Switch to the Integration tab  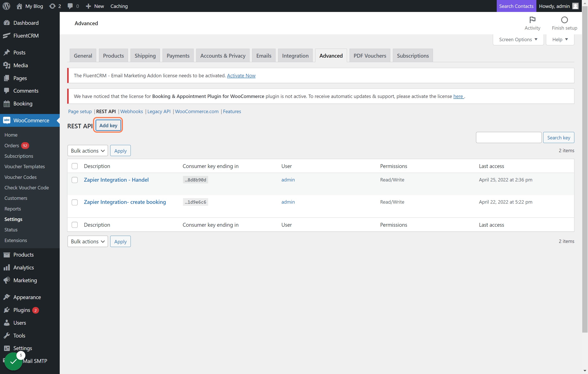click(x=295, y=56)
